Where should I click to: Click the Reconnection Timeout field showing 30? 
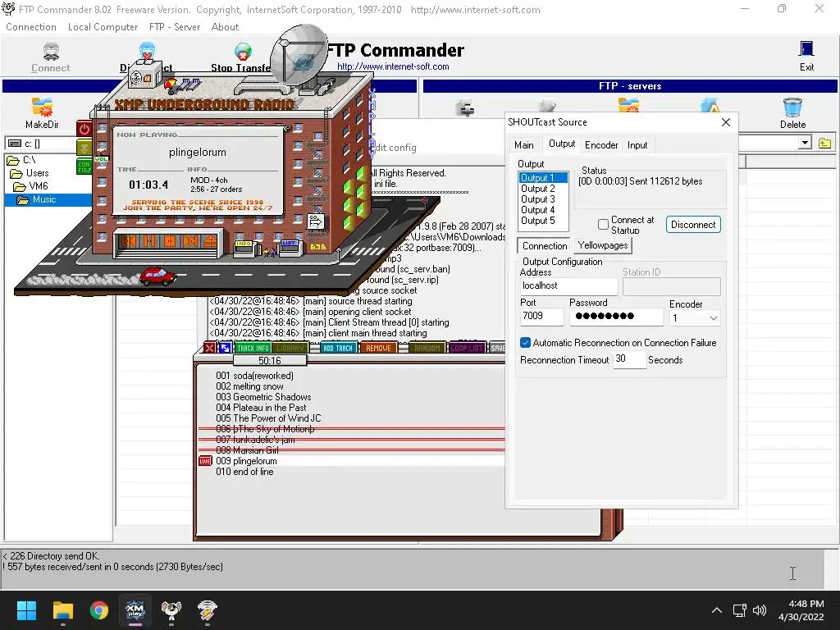[x=629, y=359]
